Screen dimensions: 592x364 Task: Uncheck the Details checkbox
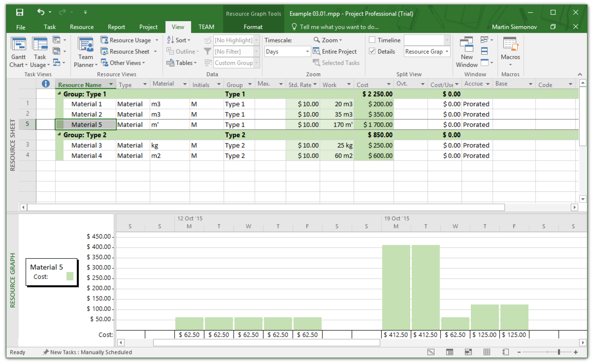click(372, 51)
